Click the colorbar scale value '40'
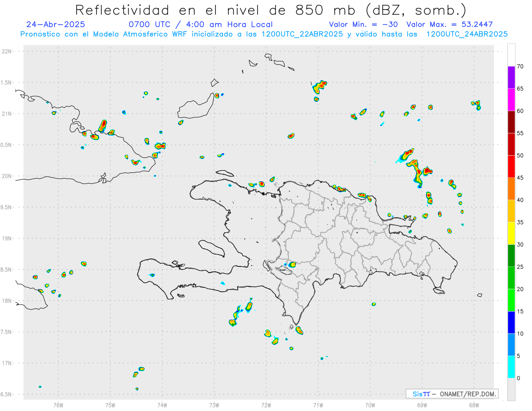 point(520,200)
